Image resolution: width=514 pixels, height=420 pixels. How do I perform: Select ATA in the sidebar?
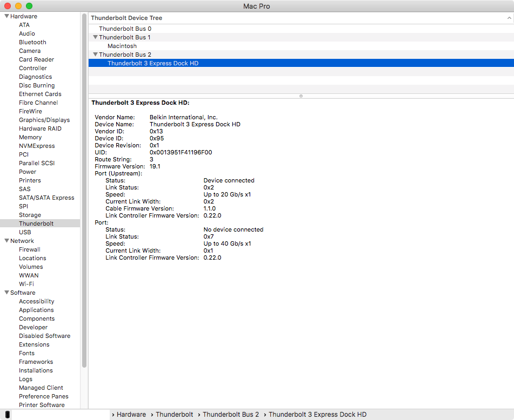click(24, 25)
